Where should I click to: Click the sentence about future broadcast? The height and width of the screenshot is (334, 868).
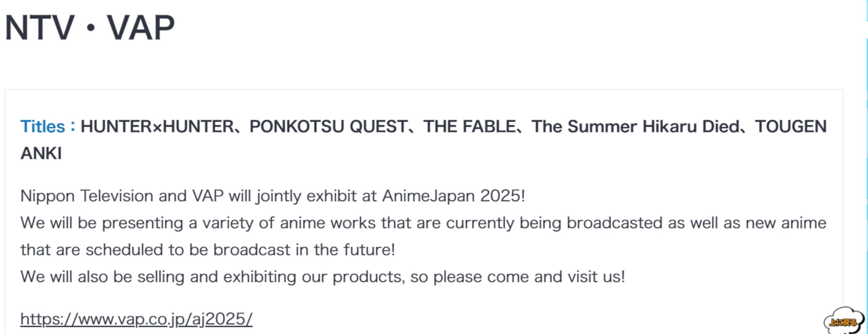pyautogui.click(x=208, y=250)
